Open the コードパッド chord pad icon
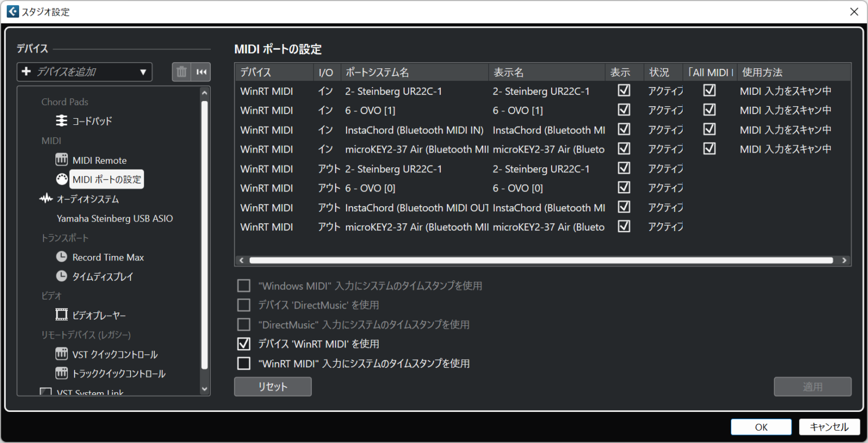 tap(62, 120)
